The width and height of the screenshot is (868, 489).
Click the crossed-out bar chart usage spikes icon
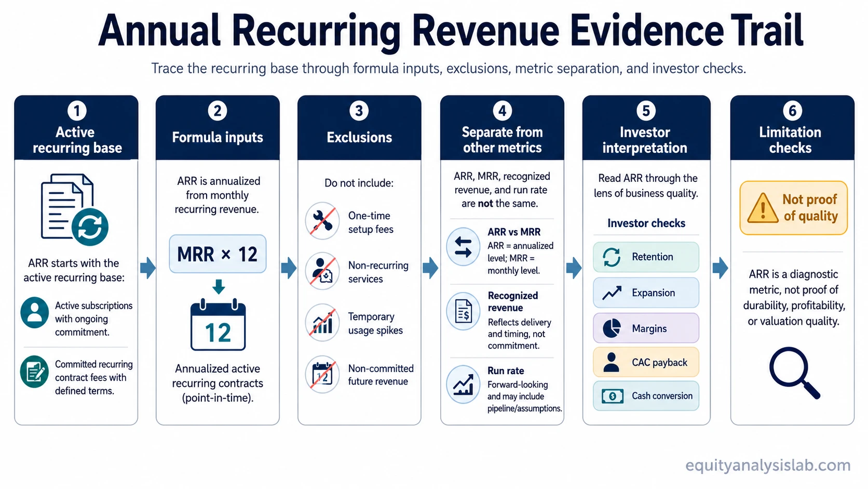[322, 323]
